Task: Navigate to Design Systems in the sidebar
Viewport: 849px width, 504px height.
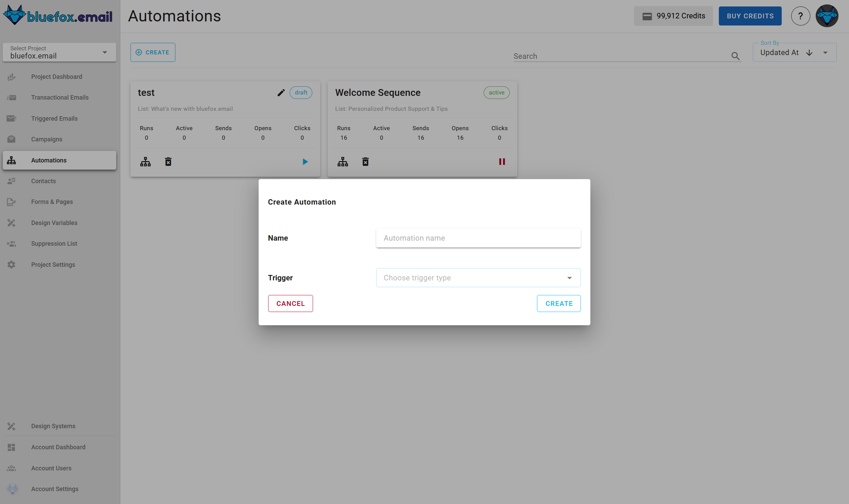Action: [x=53, y=426]
